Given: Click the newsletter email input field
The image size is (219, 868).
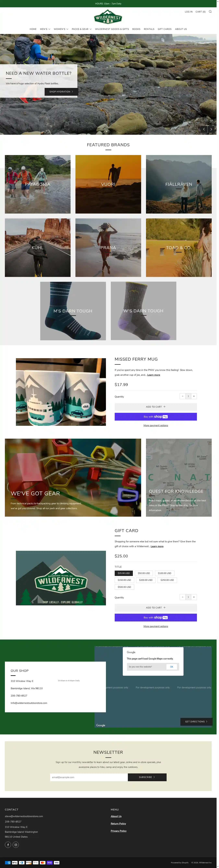Looking at the screenshot, I should pos(89,777).
